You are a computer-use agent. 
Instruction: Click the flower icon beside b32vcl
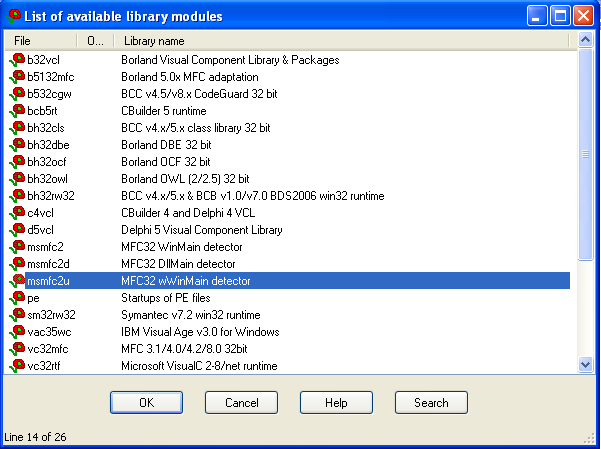[x=17, y=60]
